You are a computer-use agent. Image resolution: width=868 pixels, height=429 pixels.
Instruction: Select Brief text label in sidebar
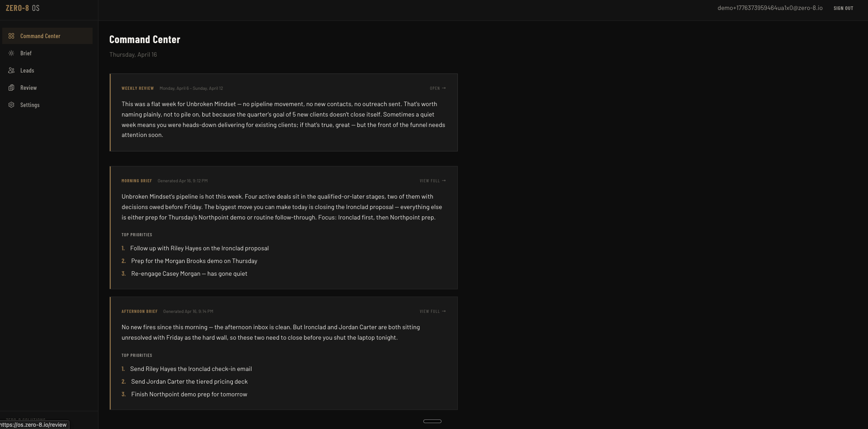[x=26, y=53]
